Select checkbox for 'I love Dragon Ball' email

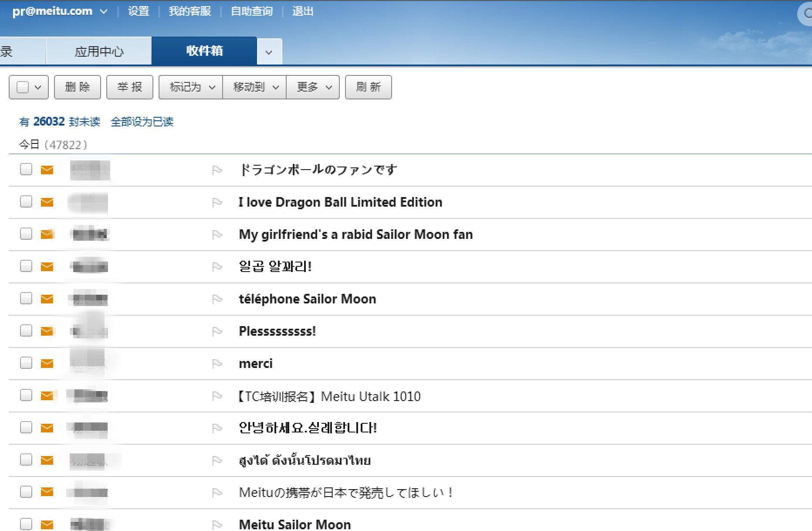point(26,202)
